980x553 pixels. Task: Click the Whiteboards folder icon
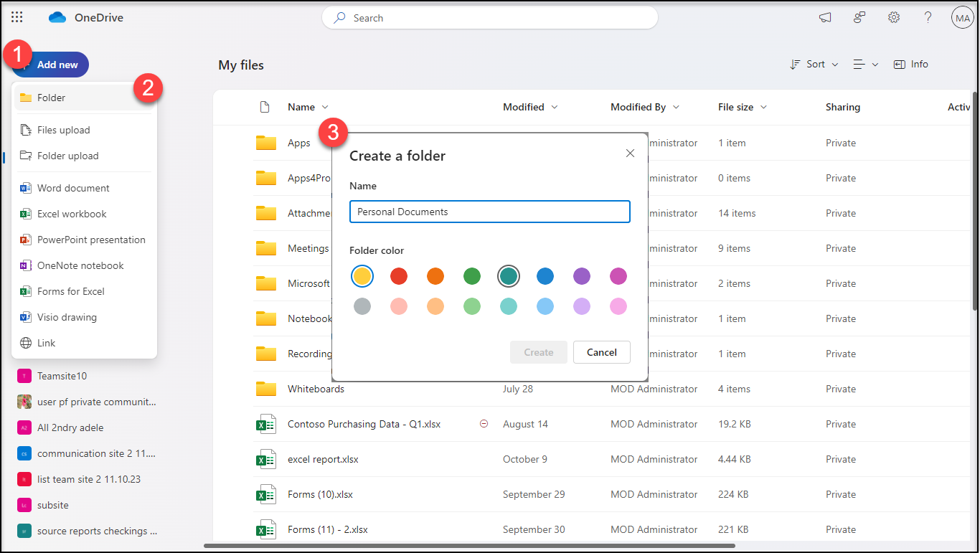pyautogui.click(x=266, y=389)
